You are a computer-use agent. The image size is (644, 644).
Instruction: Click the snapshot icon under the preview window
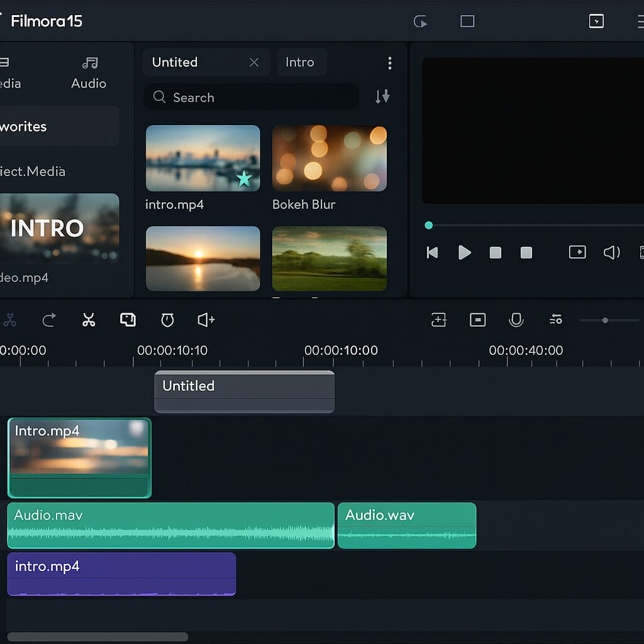pos(577,252)
